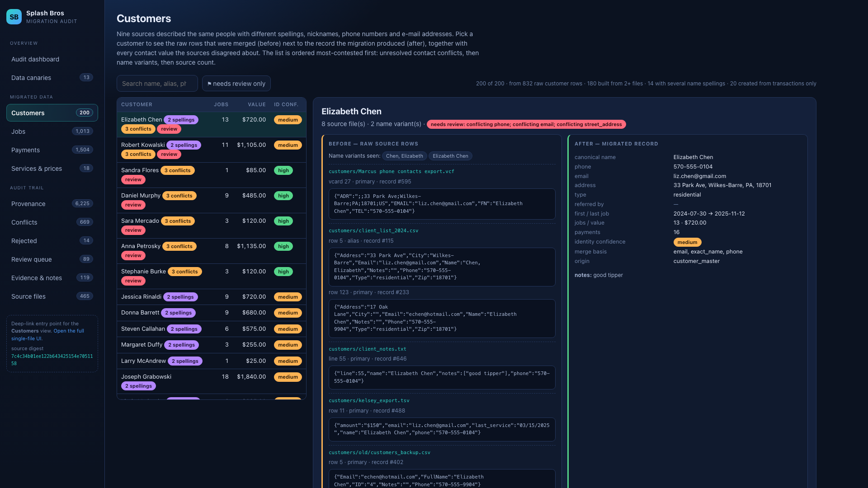
Task: Select the Jessica Rinaldi customer row
Action: (x=211, y=297)
